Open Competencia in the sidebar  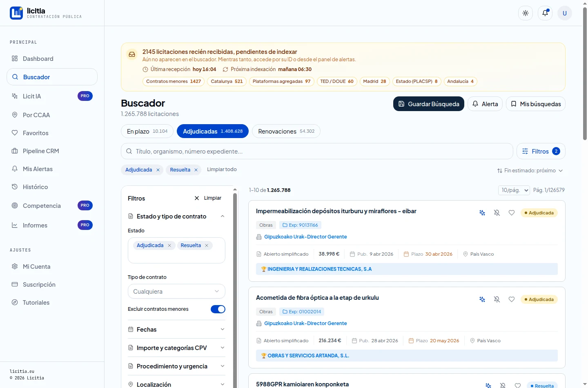(x=52, y=206)
